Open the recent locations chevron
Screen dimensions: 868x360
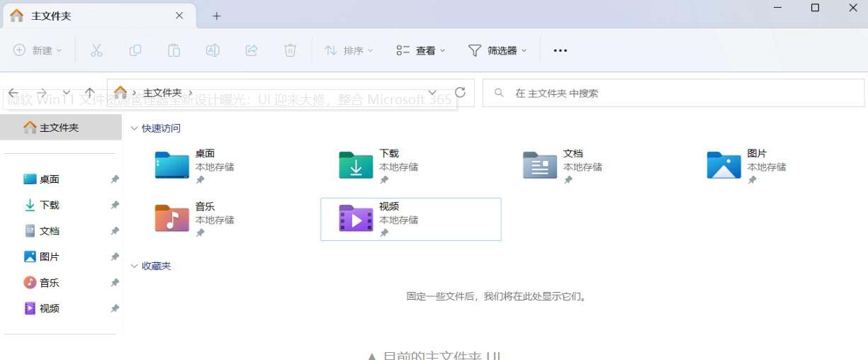click(x=67, y=93)
